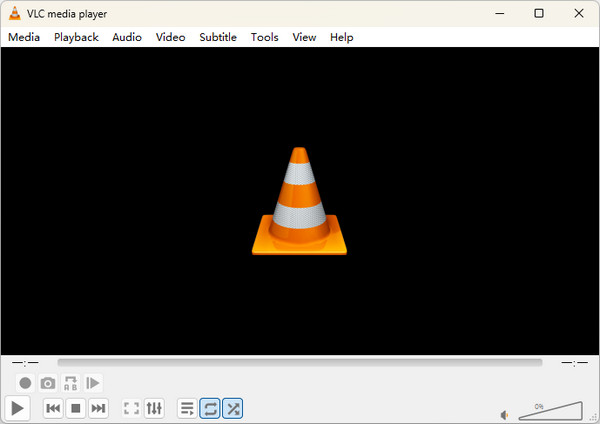The height and width of the screenshot is (424, 600).
Task: Open the Media menu
Action: 24,37
